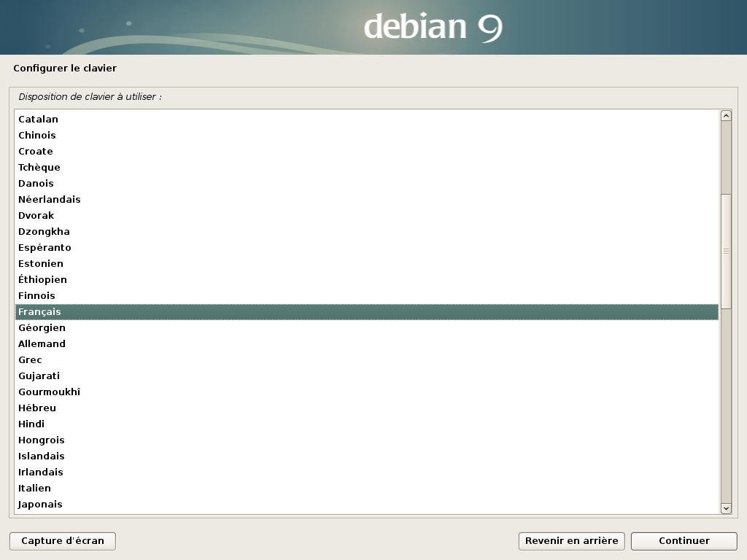Select Gourmoukhî layout
The image size is (747, 560).
[x=366, y=392]
